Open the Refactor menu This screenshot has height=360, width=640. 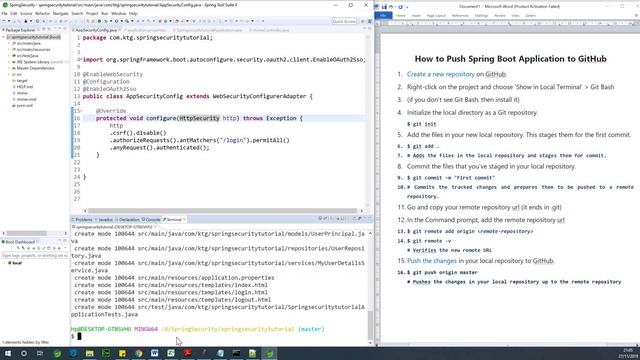coord(42,13)
